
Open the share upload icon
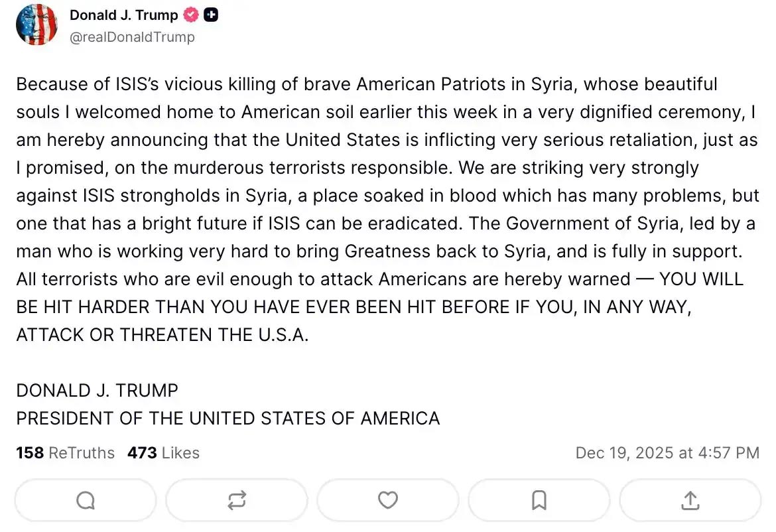(690, 500)
